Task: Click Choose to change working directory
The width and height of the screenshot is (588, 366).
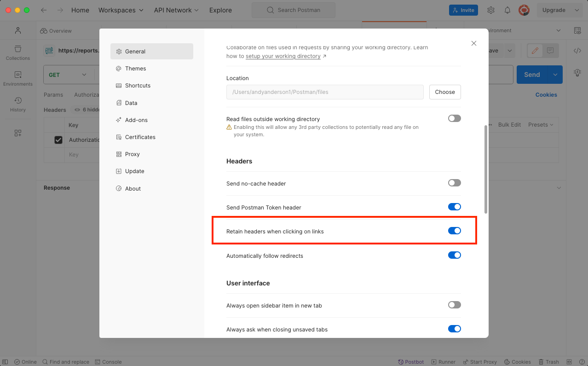Action: (x=444, y=92)
